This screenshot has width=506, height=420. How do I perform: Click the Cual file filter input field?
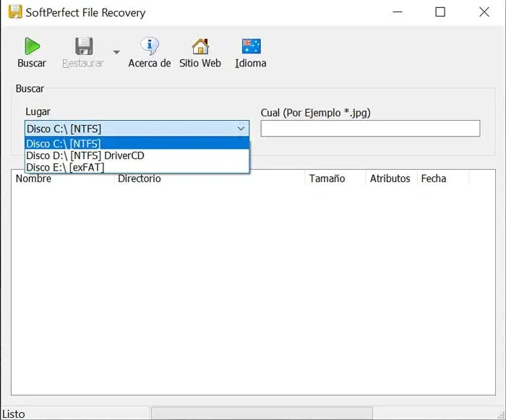(370, 129)
